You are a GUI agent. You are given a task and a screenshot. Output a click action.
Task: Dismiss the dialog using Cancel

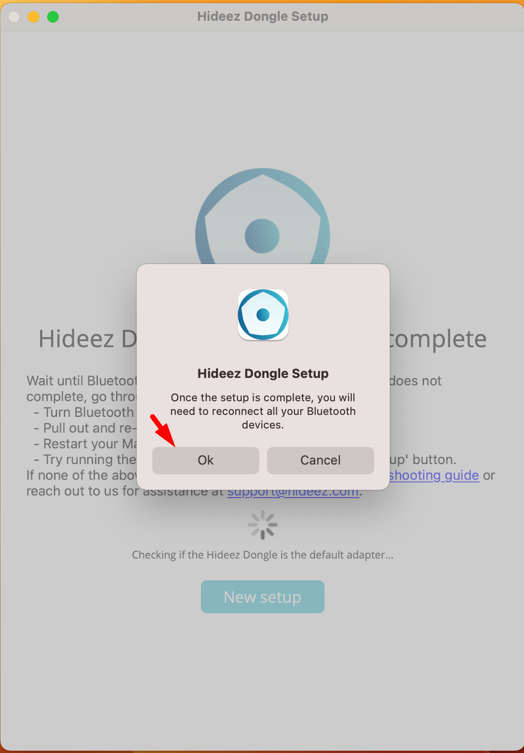pos(320,460)
